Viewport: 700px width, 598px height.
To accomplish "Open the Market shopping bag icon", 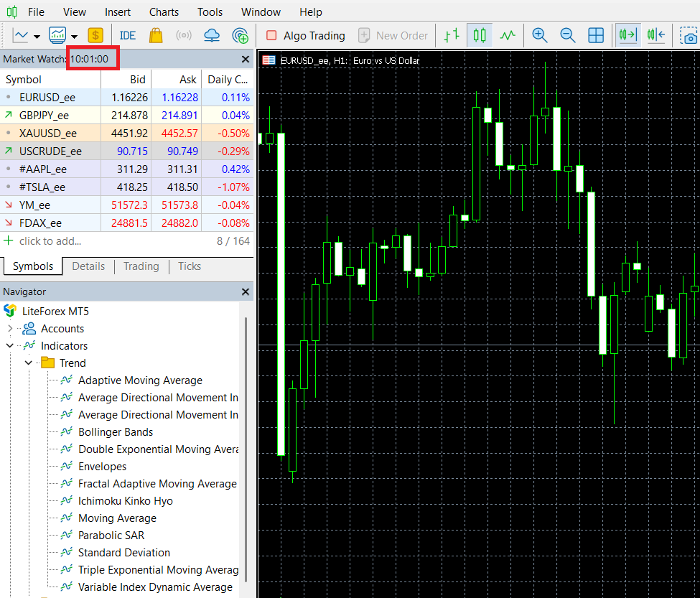I will 156,35.
